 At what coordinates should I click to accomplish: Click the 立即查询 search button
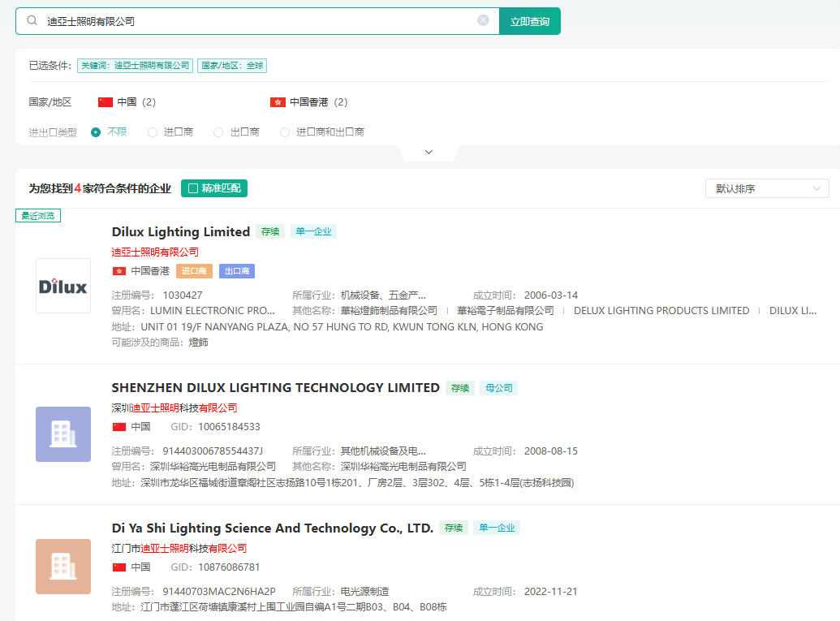(530, 21)
